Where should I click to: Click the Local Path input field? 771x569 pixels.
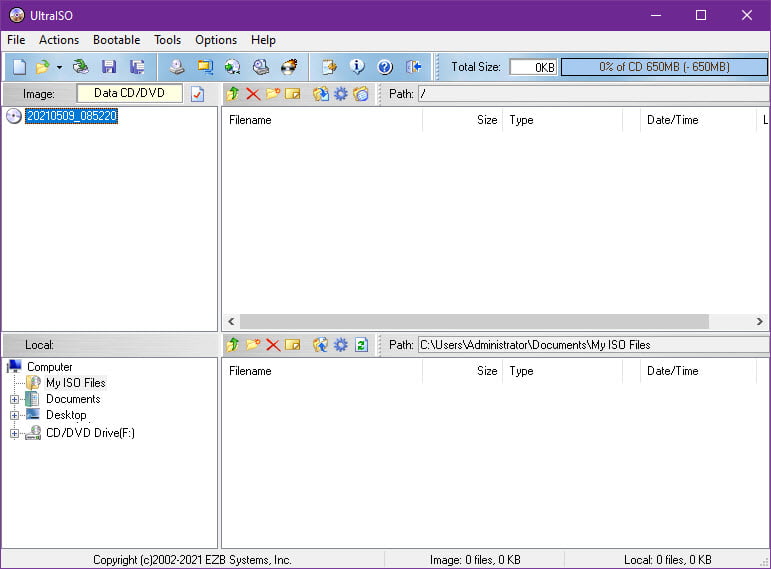click(593, 345)
